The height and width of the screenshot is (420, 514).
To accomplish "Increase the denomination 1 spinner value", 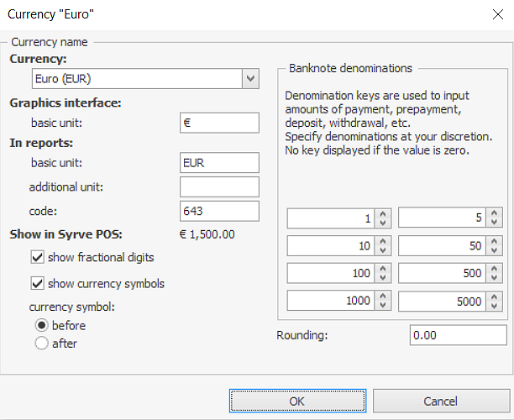I will point(384,214).
